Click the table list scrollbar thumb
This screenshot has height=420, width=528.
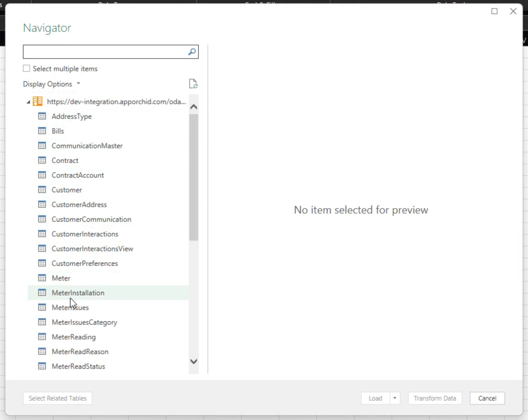coord(194,177)
